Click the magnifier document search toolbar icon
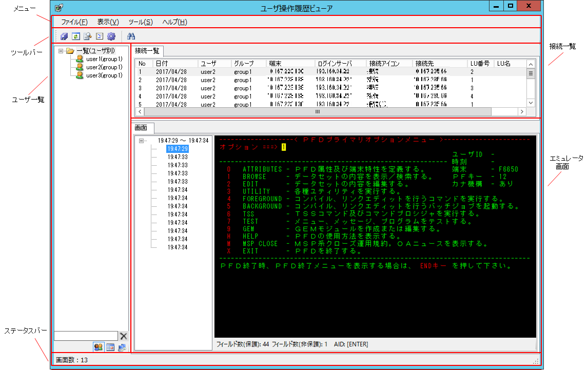 tap(88, 36)
